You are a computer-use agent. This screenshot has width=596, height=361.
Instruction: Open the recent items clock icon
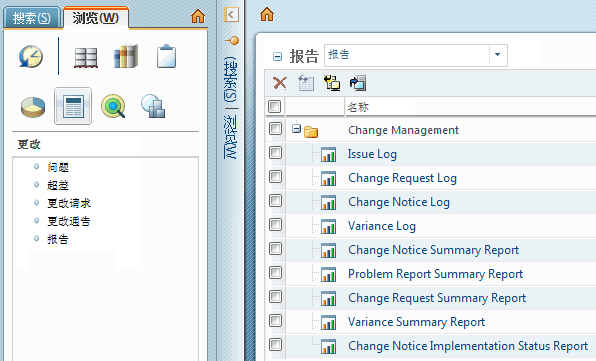[x=31, y=57]
